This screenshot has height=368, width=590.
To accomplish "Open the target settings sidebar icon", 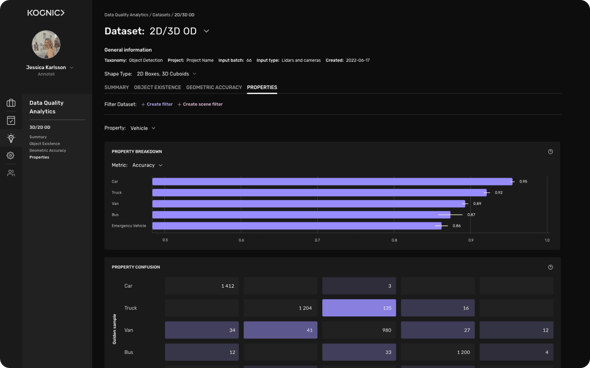I will click(x=11, y=155).
